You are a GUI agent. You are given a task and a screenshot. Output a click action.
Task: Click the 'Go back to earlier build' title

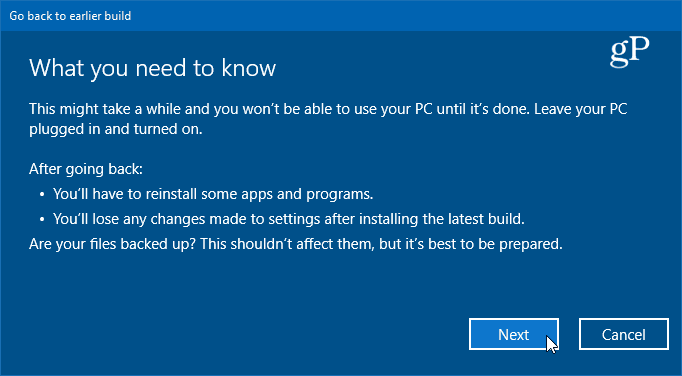click(70, 16)
